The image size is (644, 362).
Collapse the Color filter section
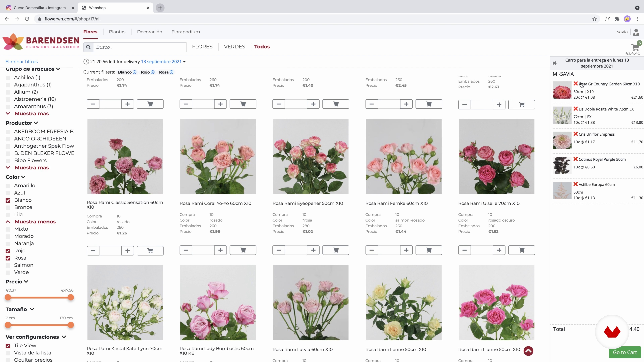(15, 177)
